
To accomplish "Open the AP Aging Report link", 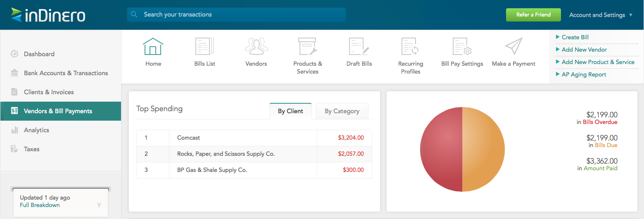I will (584, 74).
